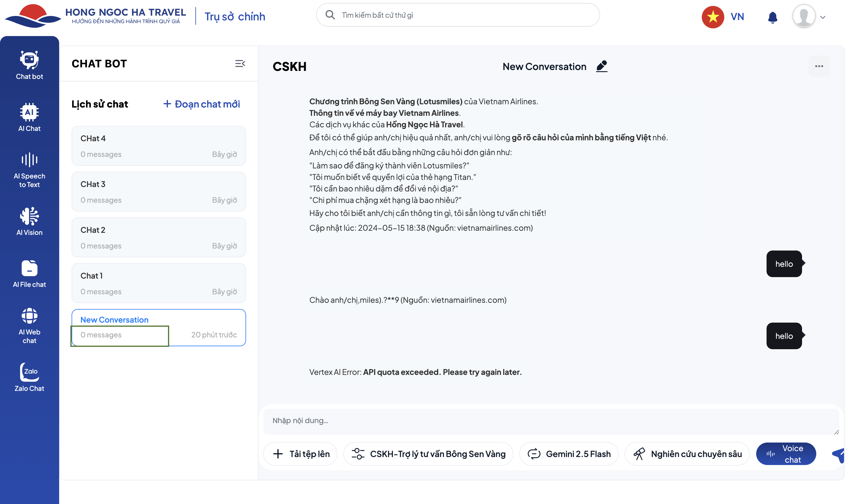Open Chat 1 from chat history

tap(159, 283)
